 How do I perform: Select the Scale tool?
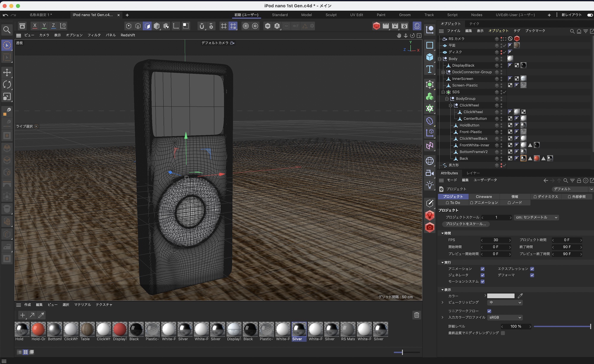(x=7, y=96)
